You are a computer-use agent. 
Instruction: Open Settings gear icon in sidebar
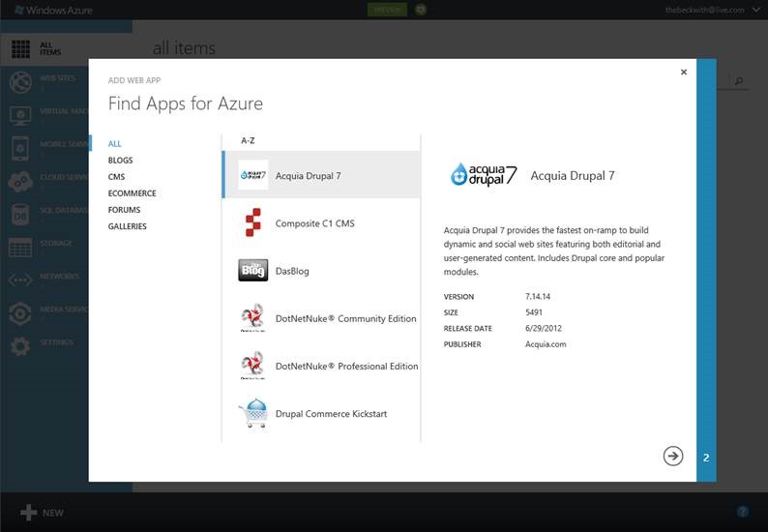click(20, 346)
